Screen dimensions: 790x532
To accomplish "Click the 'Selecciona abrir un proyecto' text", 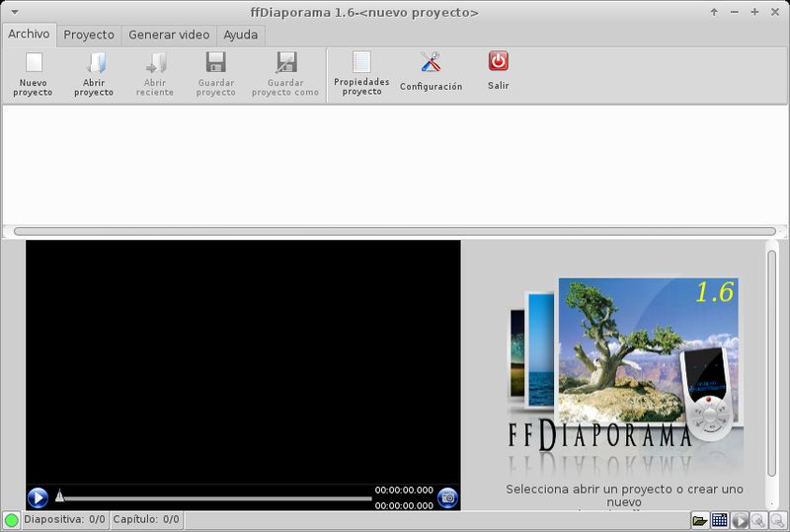I will [x=624, y=495].
